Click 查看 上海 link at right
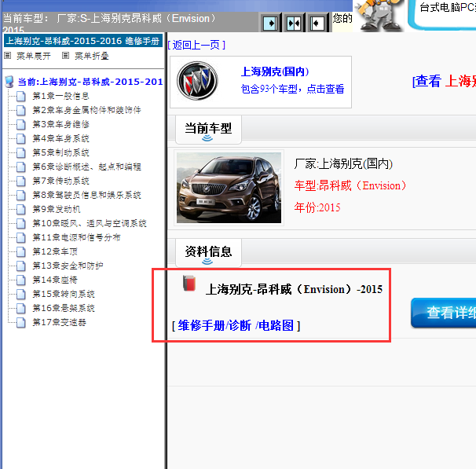The image size is (476, 469). tap(444, 82)
